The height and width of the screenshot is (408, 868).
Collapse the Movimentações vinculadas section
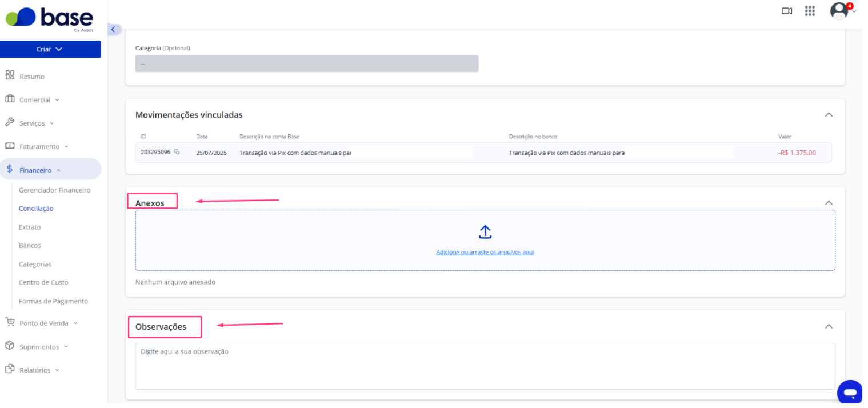(829, 115)
